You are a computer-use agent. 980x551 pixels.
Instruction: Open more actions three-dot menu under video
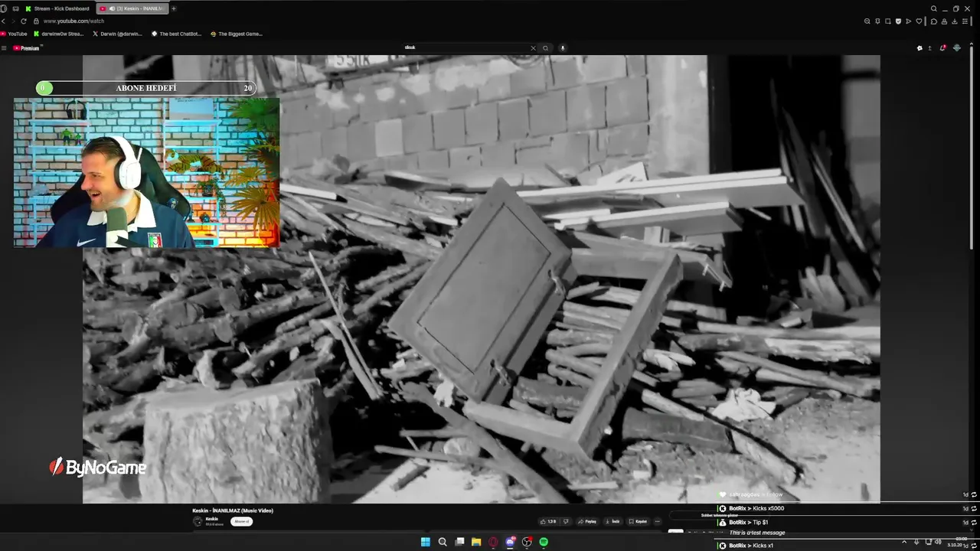point(657,521)
